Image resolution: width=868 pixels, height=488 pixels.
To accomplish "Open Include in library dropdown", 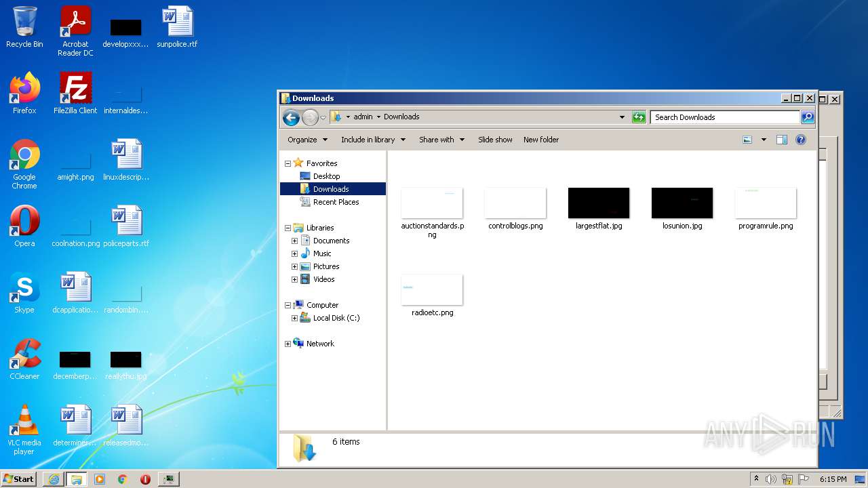I will (x=373, y=140).
